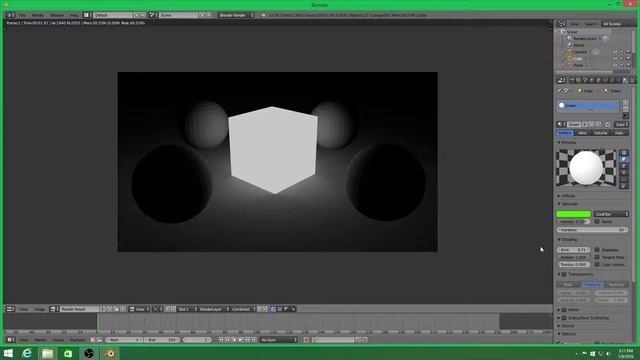Screen dimensions: 640x360
Task: Toggle the Cubic Interpolation checkbox
Action: (x=597, y=264)
